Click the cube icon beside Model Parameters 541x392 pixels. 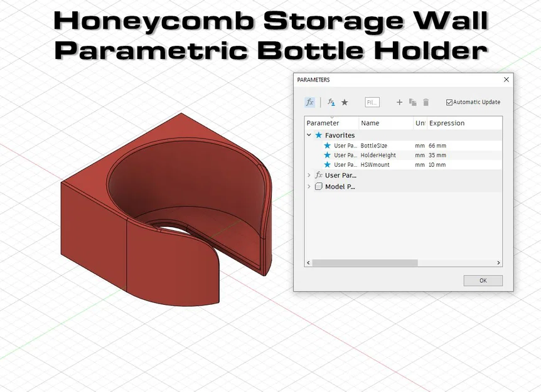click(x=319, y=186)
